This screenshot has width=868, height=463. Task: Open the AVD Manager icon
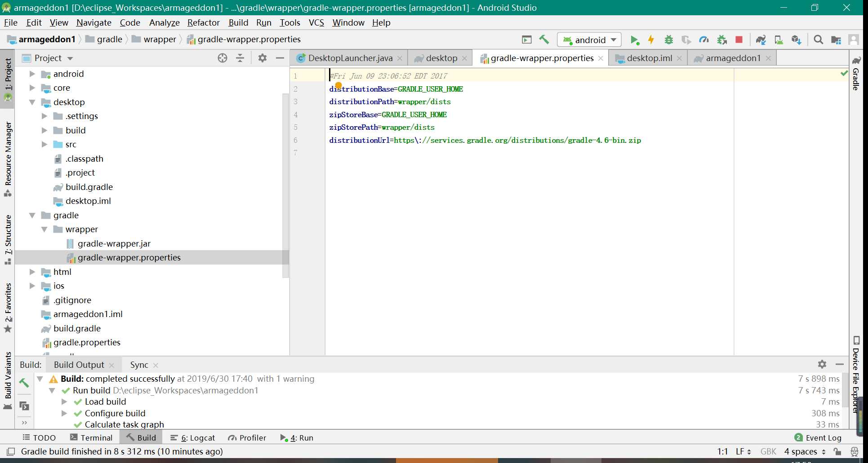(779, 40)
